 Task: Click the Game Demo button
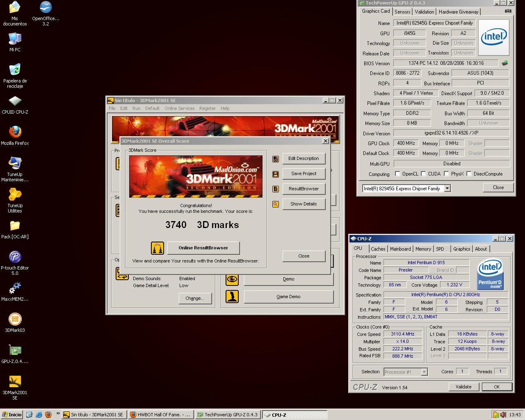point(288,297)
